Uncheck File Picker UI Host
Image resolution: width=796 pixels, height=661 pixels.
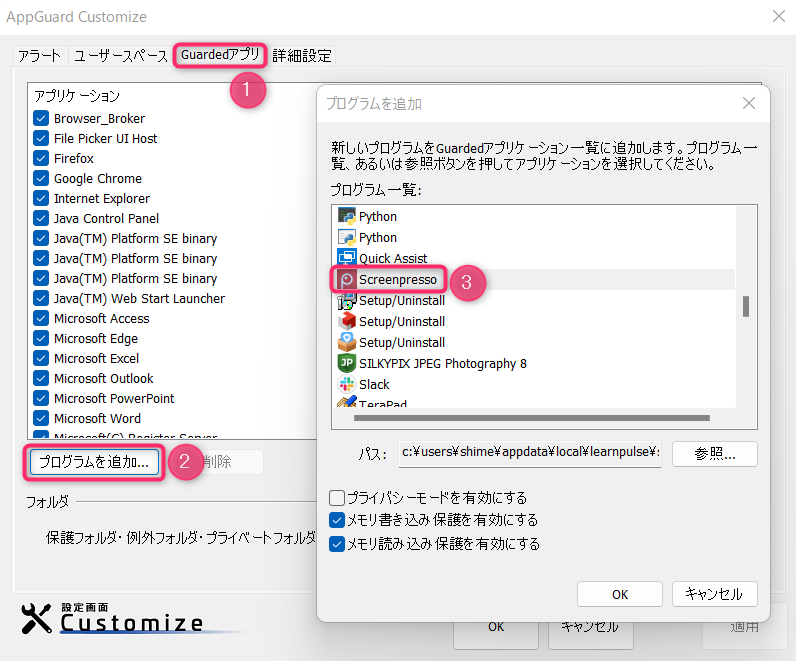pyautogui.click(x=41, y=138)
